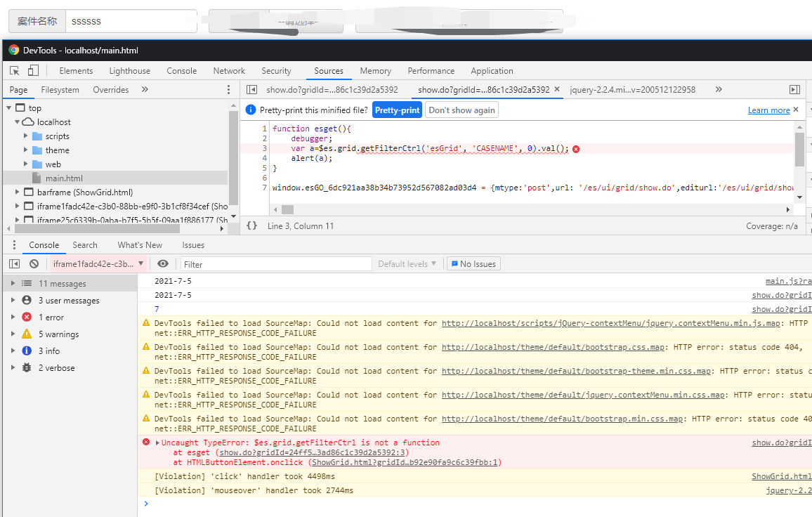
Task: Expand the 3 info group
Action: pyautogui.click(x=13, y=351)
